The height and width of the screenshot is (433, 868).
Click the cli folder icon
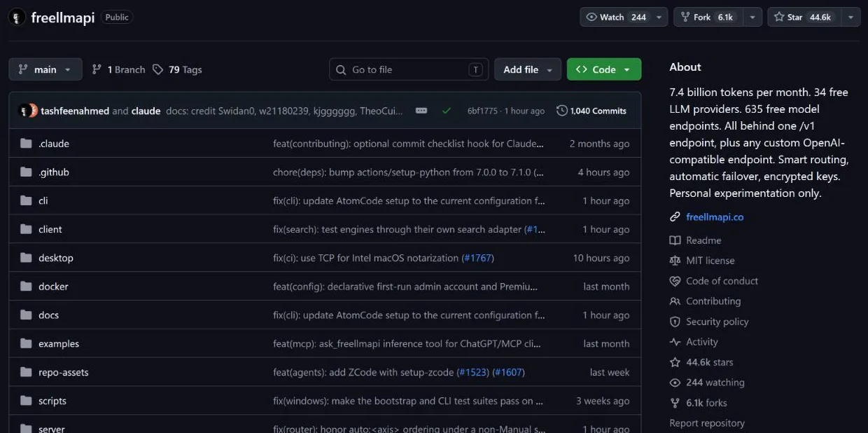27,201
